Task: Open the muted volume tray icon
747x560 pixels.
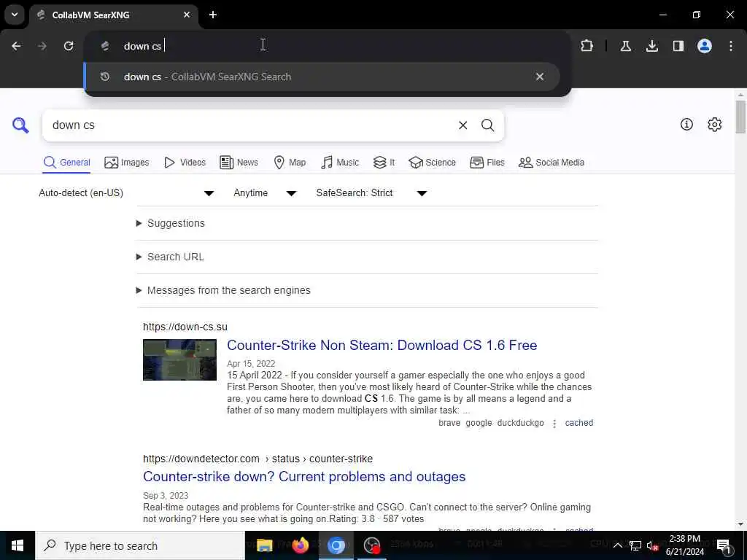Action: [x=653, y=545]
